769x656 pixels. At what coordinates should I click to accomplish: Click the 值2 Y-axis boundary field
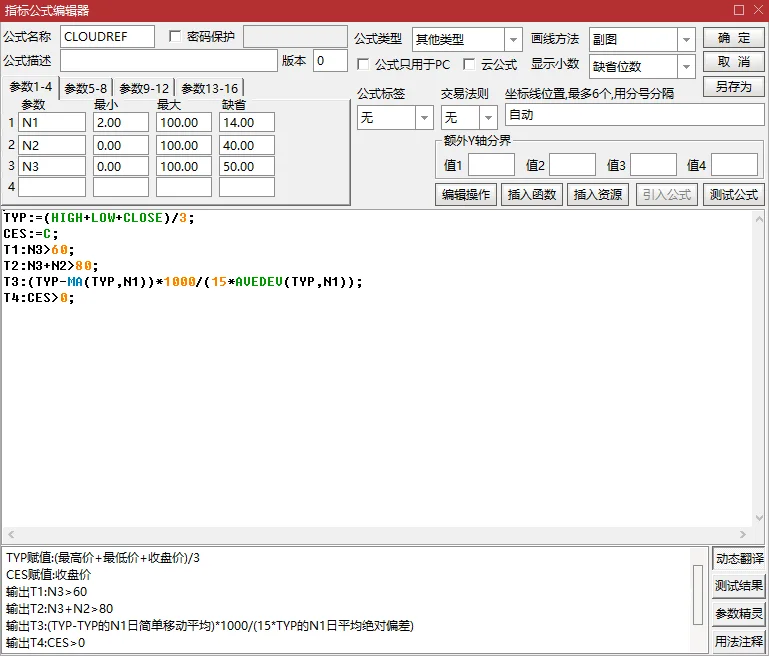coord(572,165)
